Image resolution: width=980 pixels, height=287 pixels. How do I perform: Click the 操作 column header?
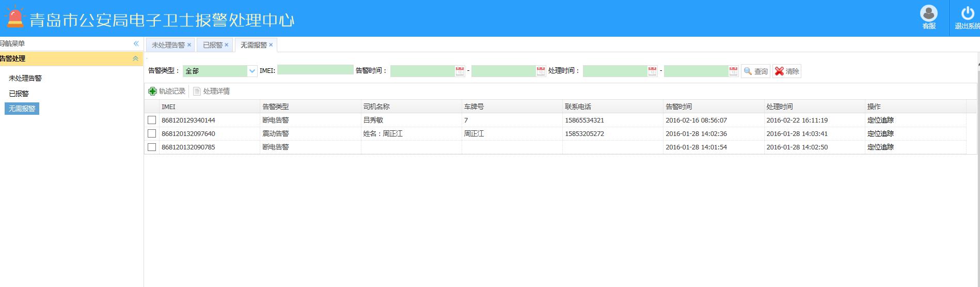[x=915, y=107]
